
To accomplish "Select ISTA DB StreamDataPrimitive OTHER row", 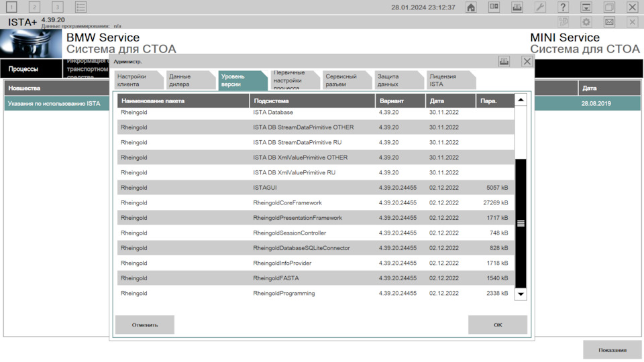I will click(315, 127).
